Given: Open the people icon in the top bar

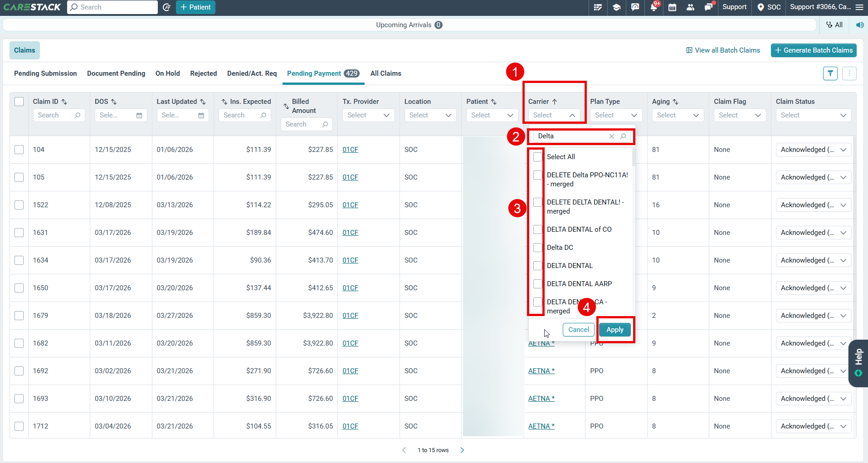Looking at the screenshot, I should click(x=691, y=7).
